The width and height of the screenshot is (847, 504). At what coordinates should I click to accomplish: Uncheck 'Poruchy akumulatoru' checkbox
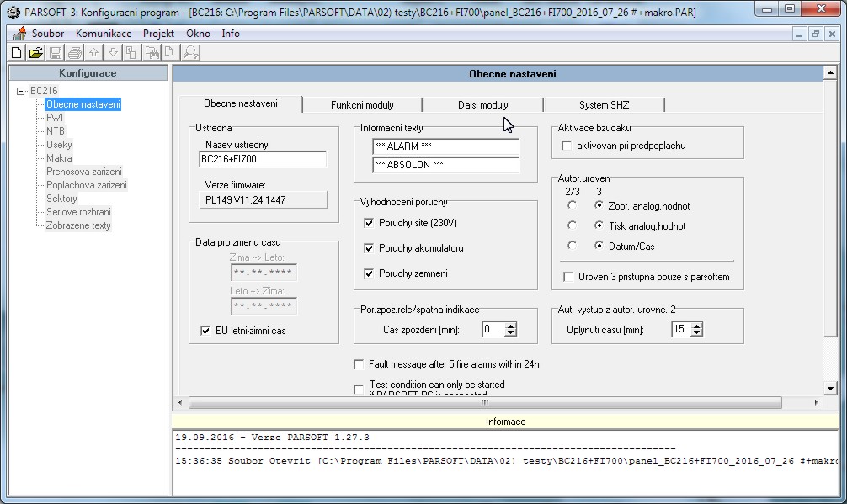tap(369, 248)
